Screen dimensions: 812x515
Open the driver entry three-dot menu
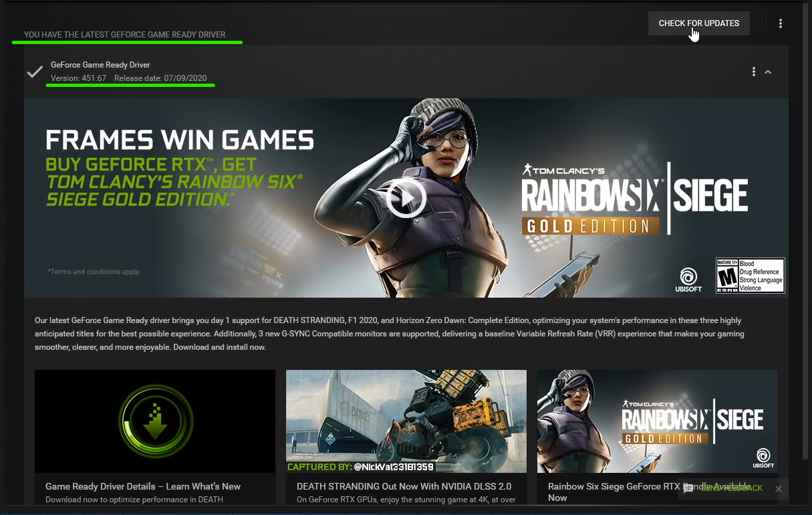[x=754, y=72]
